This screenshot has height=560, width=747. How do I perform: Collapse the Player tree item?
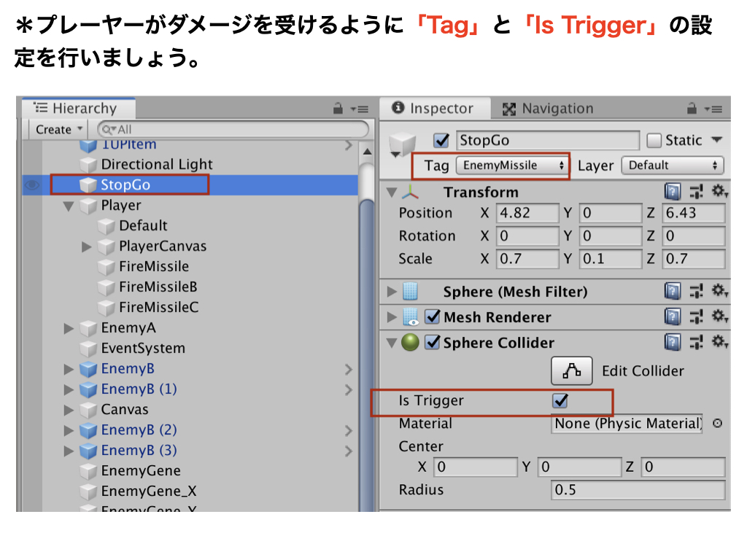tap(69, 206)
